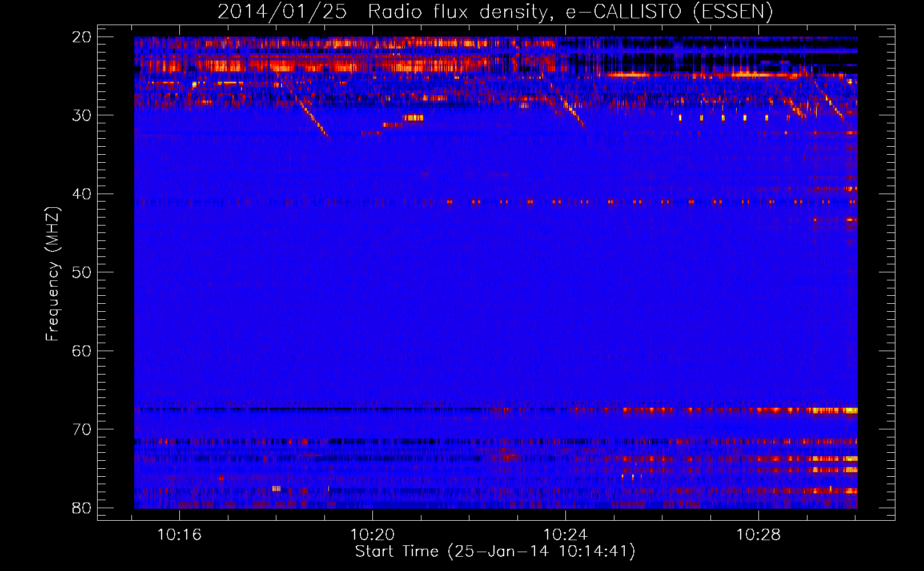Click the x-axis label 'Start Time (25-Jan-14 10:14:41)'
The image size is (924, 571).
[495, 552]
